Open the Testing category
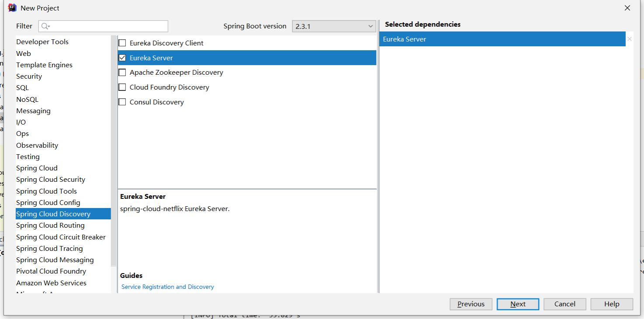 63,156
